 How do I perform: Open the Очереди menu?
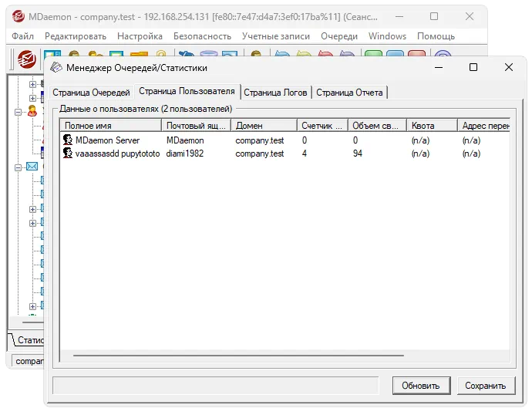click(339, 36)
